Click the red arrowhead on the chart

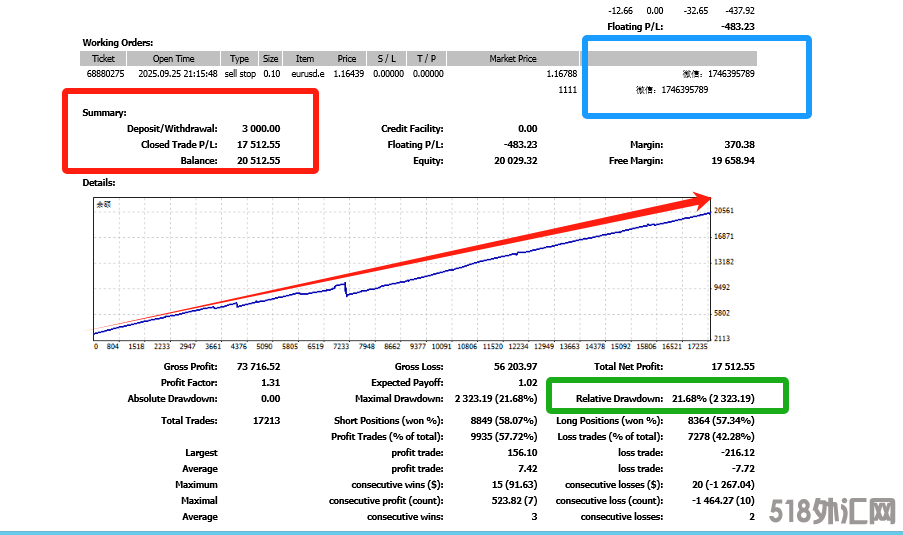click(701, 199)
